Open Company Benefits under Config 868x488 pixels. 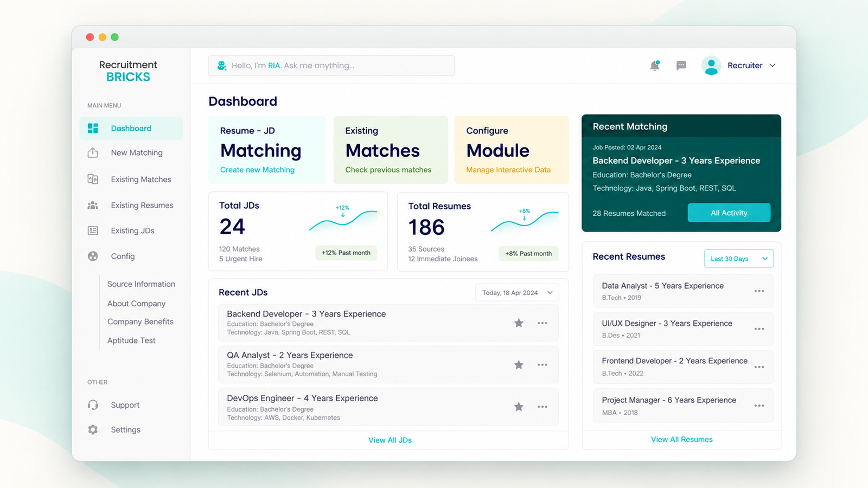tap(141, 322)
